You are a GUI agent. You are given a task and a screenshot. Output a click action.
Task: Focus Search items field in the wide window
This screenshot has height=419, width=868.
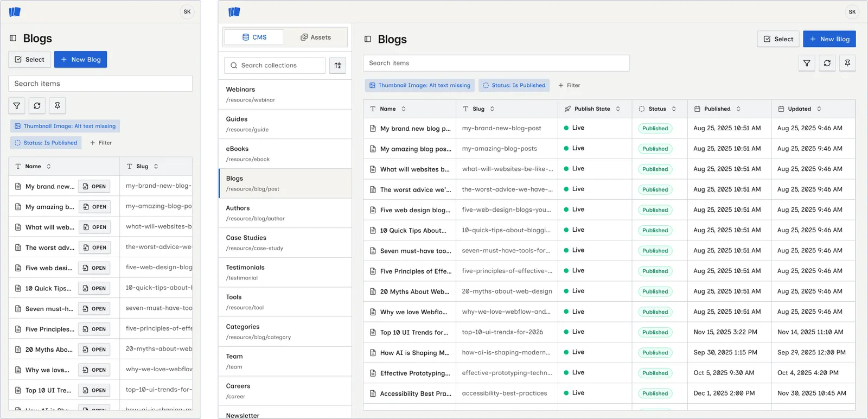[496, 63]
